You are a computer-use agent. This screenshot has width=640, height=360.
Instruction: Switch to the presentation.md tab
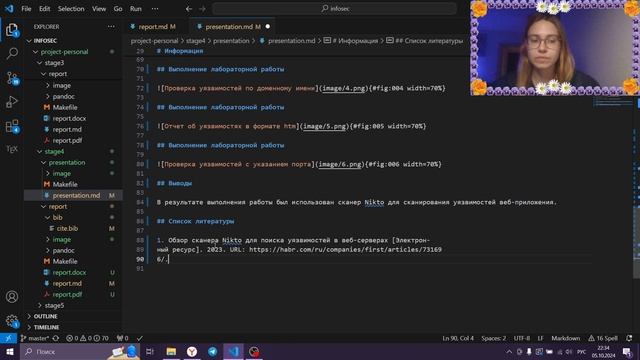pos(229,27)
